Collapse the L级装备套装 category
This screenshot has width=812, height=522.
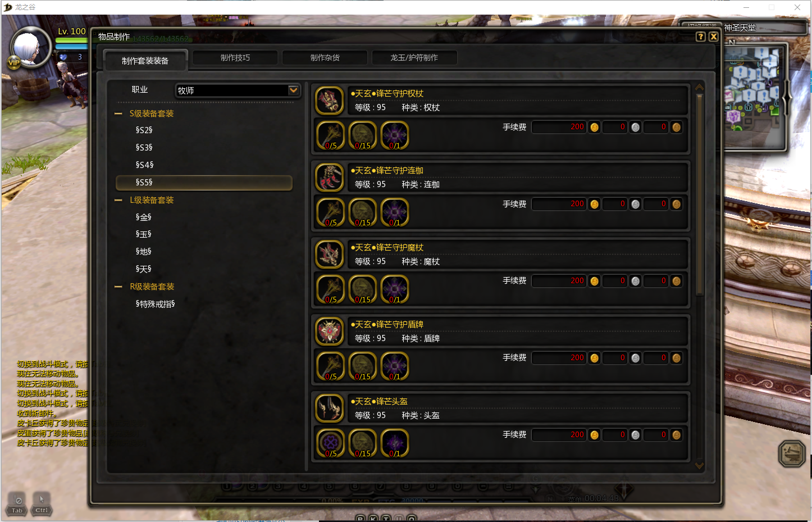[118, 200]
